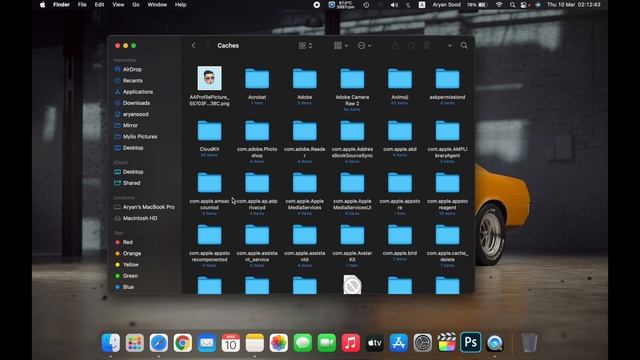Open Safari from the Dock

click(x=158, y=343)
